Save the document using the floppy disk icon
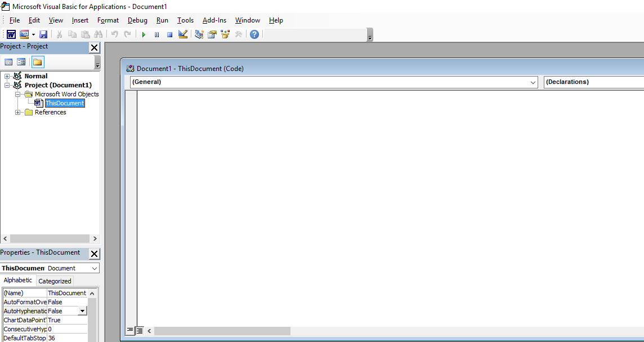The image size is (644, 342). click(43, 34)
